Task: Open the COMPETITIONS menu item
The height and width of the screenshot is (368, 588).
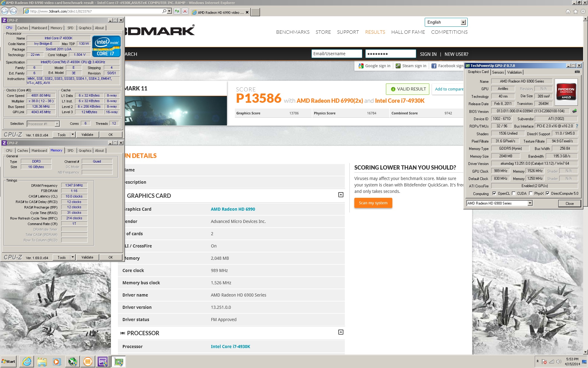Action: 449,32
